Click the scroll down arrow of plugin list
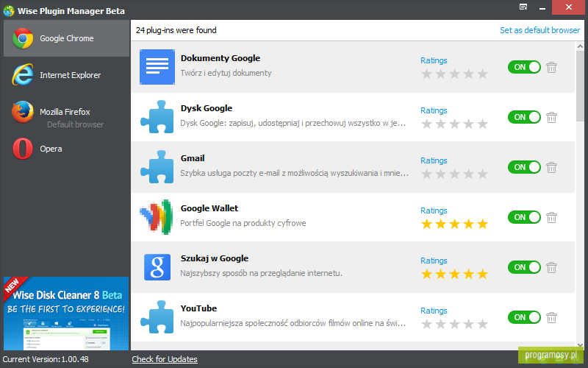The image size is (588, 368). [580, 345]
